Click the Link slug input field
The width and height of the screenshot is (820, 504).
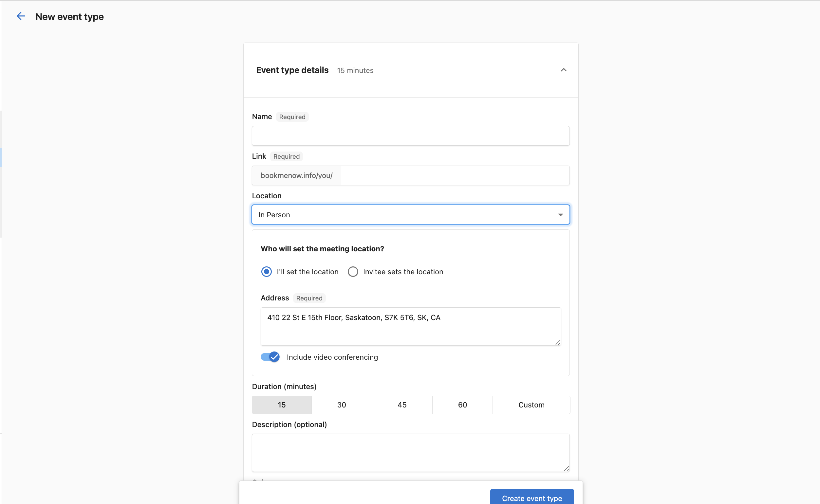[455, 176]
